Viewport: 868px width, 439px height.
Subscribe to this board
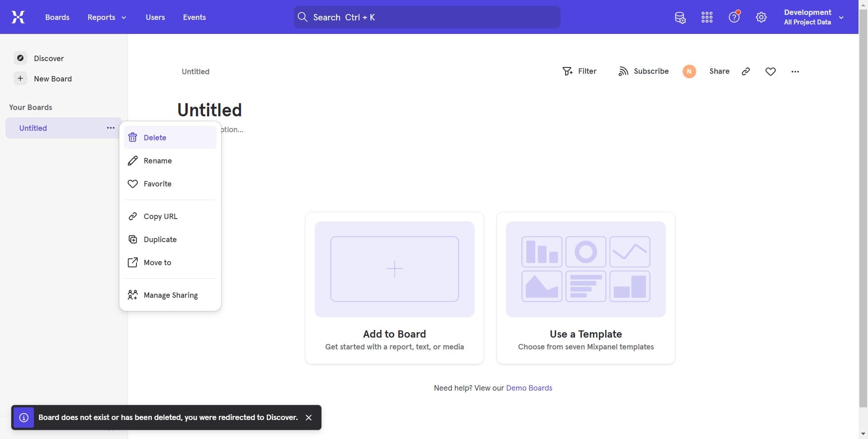643,71
